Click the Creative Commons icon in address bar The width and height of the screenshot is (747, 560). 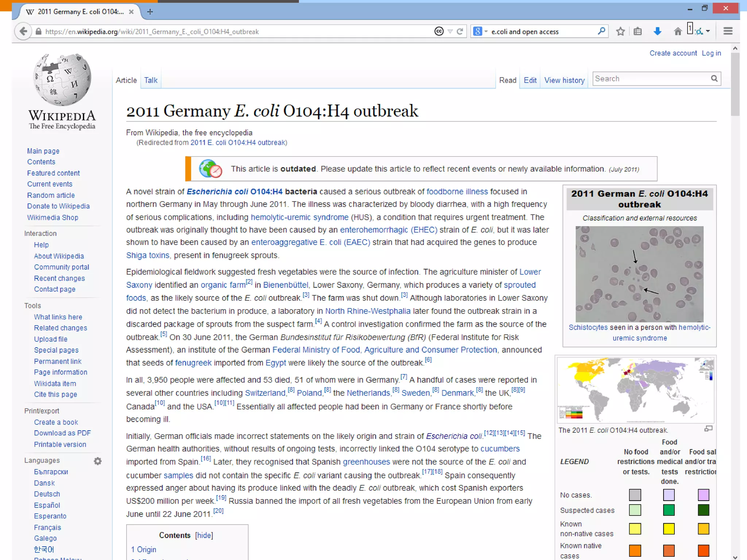[439, 31]
